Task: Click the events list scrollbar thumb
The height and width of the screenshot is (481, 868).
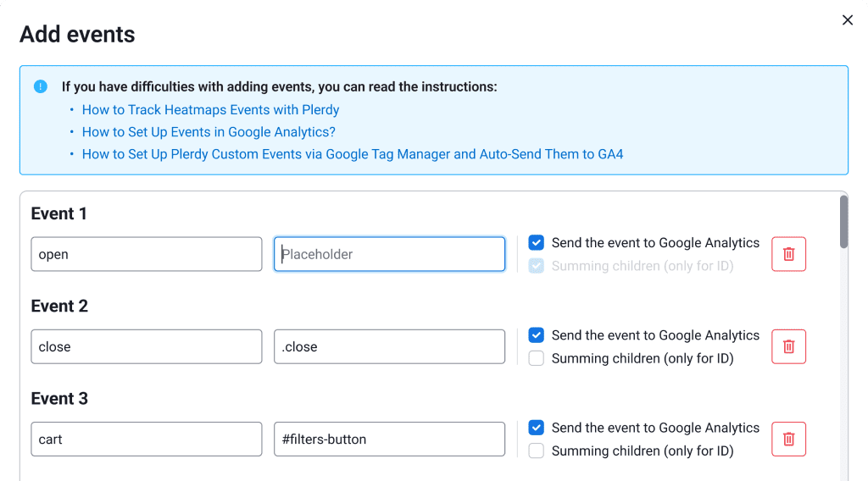Action: 843,222
